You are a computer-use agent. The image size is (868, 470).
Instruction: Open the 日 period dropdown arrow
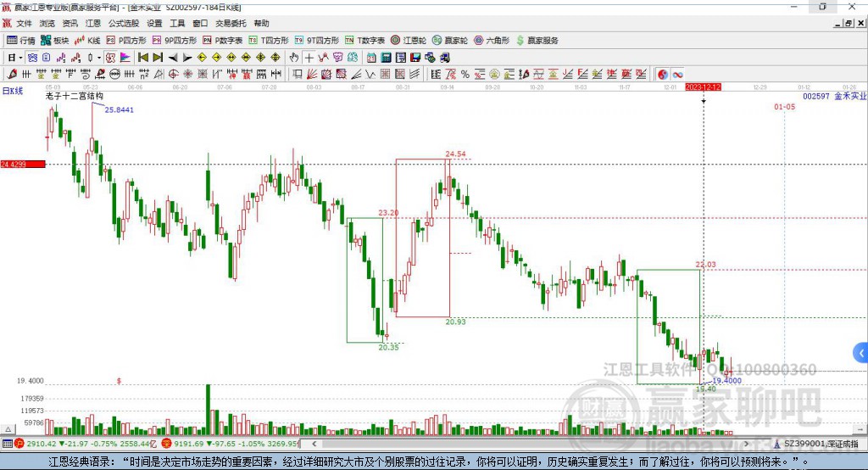pos(20,58)
